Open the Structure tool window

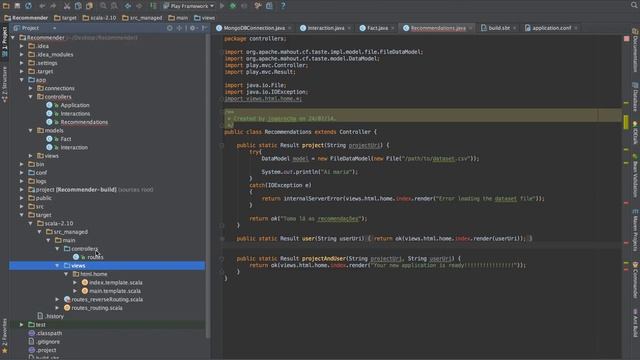pos(4,84)
